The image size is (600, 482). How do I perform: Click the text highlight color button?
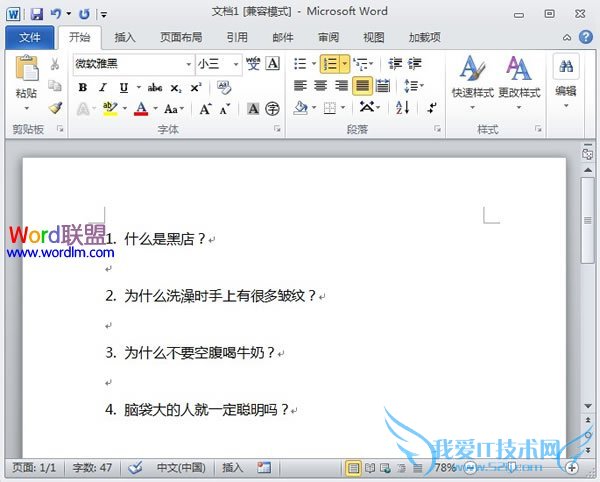pyautogui.click(x=110, y=109)
